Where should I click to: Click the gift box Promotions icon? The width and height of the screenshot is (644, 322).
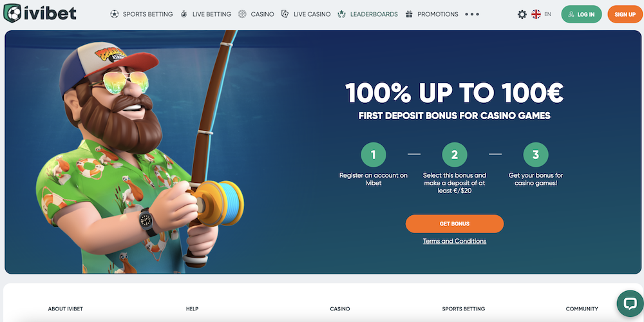point(409,14)
